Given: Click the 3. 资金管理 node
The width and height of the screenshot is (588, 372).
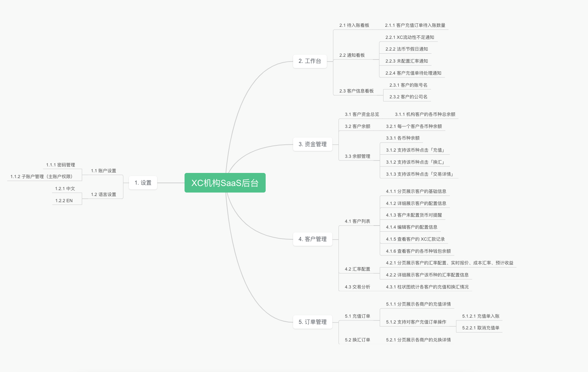Looking at the screenshot, I should click(312, 144).
